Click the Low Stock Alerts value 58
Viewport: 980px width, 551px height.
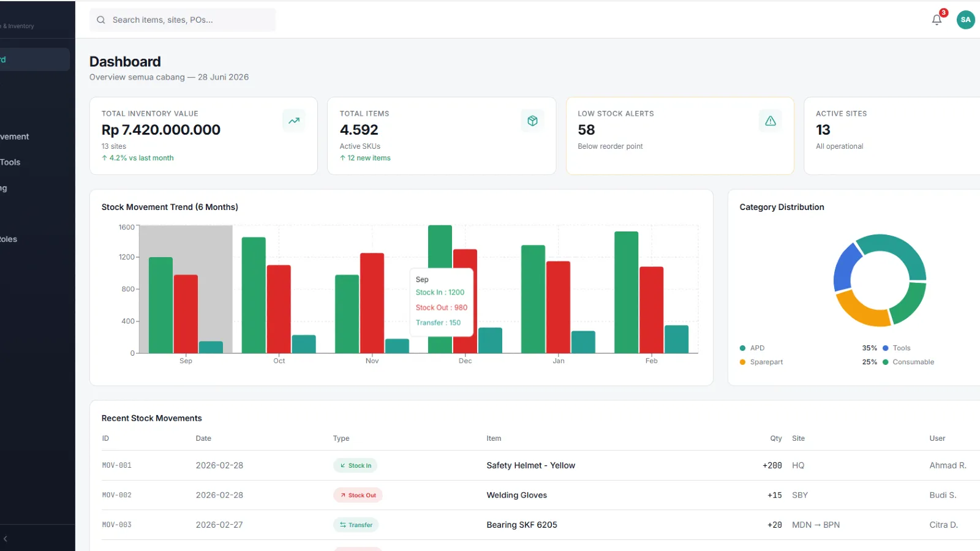pyautogui.click(x=586, y=130)
